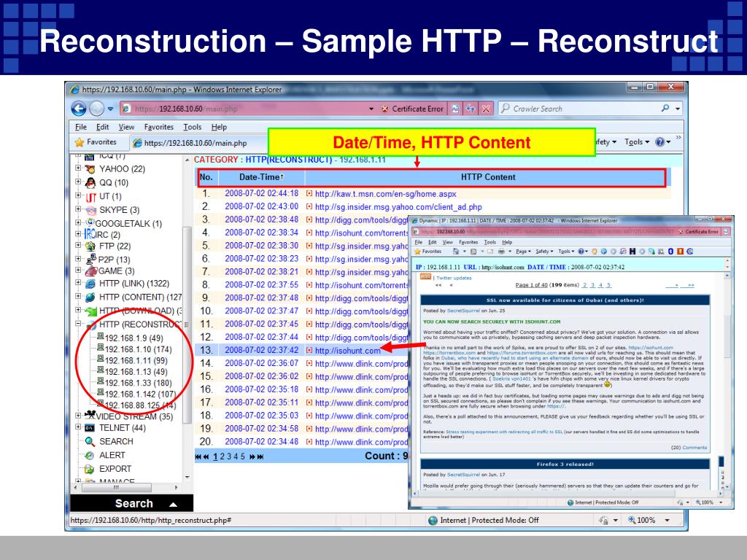Expand the YAHOO (22) node
The width and height of the screenshot is (747, 560).
pos(78,168)
